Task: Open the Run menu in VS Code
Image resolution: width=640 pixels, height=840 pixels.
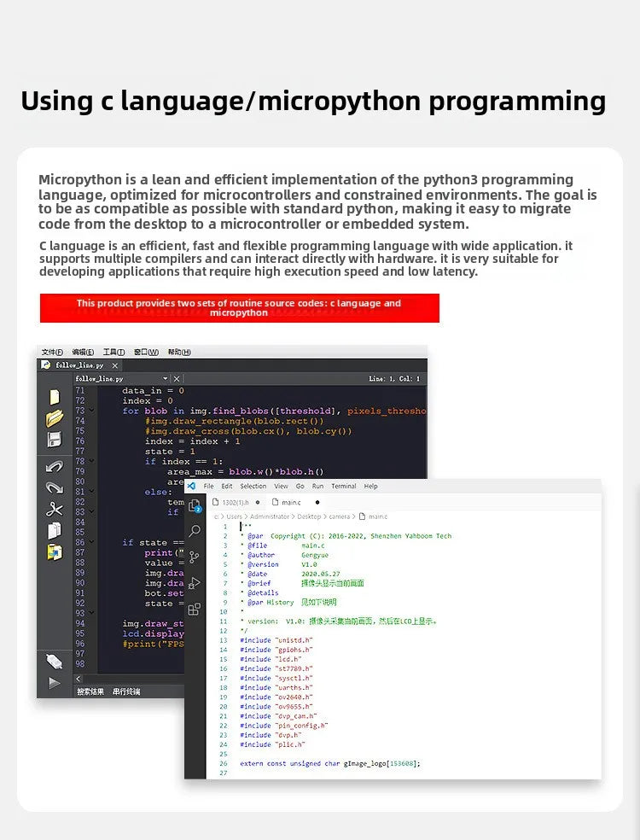Action: tap(317, 487)
